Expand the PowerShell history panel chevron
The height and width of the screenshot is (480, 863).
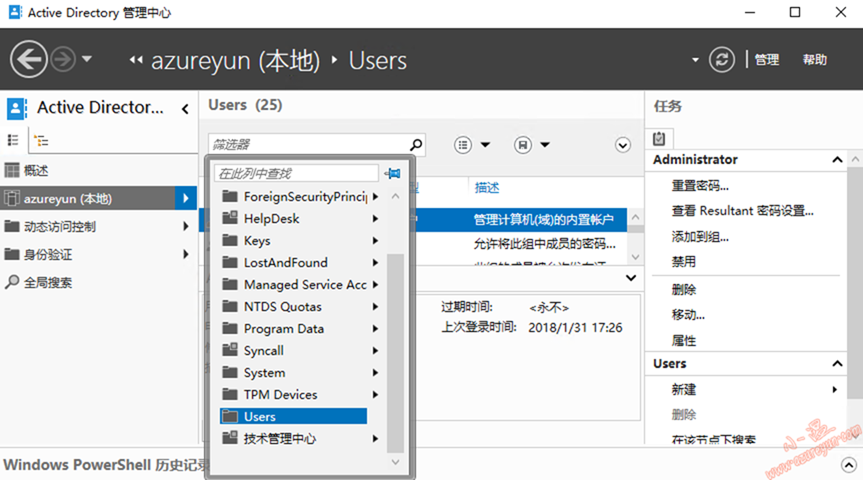[x=849, y=465]
